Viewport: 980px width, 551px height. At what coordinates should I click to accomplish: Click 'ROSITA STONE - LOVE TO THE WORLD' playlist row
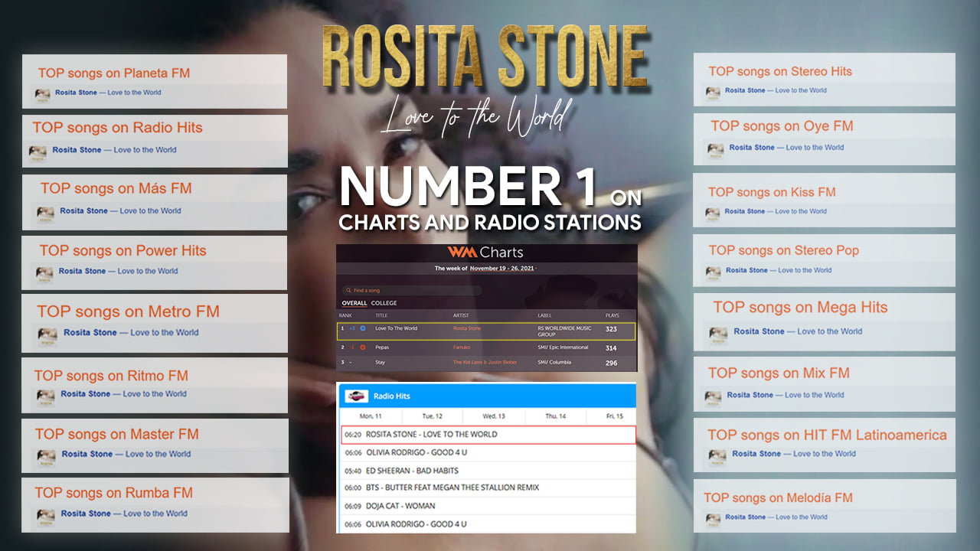click(x=488, y=435)
